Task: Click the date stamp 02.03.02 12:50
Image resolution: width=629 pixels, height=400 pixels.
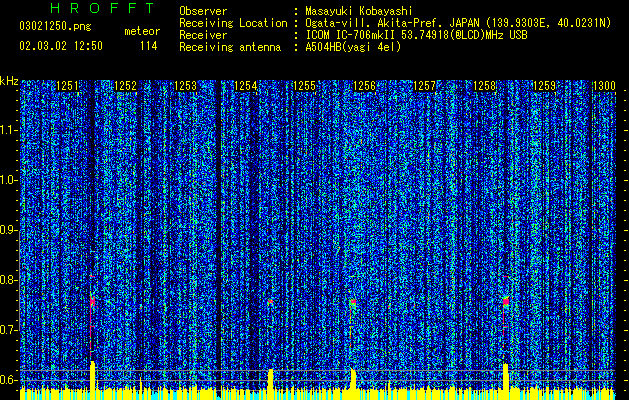Action: click(x=61, y=46)
